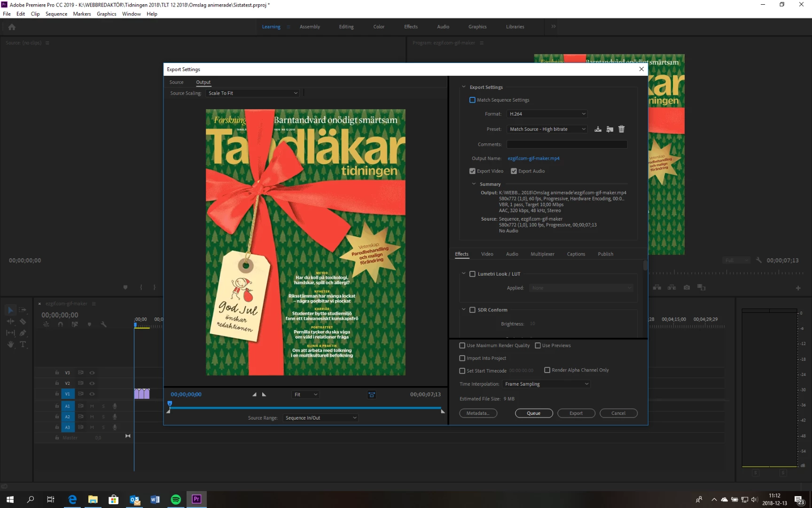Image resolution: width=812 pixels, height=508 pixels.
Task: Click the Export button
Action: click(576, 413)
